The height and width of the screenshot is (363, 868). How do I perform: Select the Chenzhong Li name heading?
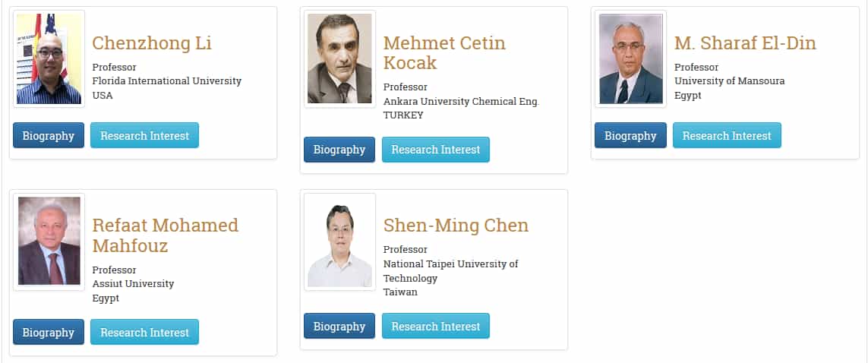click(152, 43)
